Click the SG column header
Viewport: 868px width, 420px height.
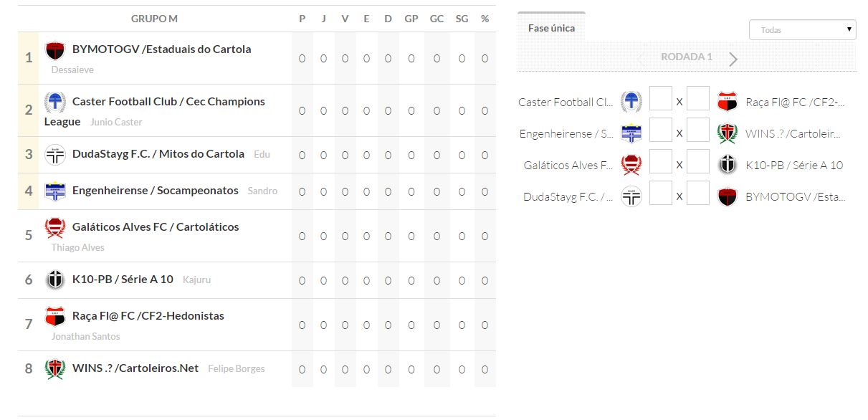click(462, 19)
